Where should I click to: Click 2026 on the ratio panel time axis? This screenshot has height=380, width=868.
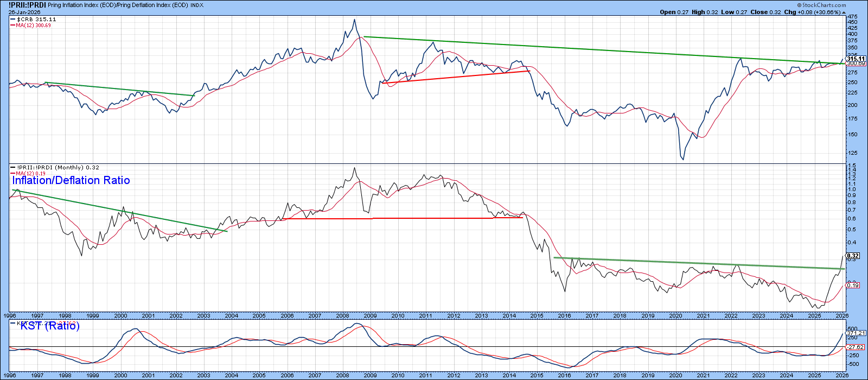(842, 315)
